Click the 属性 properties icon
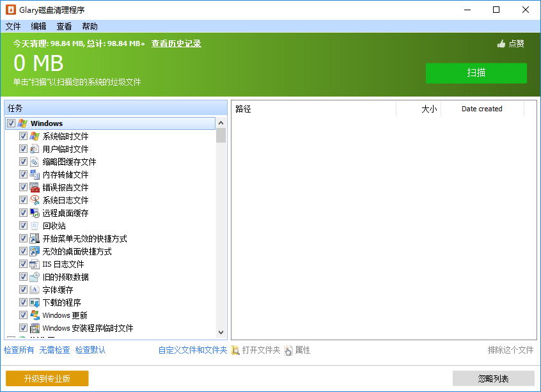This screenshot has height=392, width=541. tap(288, 350)
